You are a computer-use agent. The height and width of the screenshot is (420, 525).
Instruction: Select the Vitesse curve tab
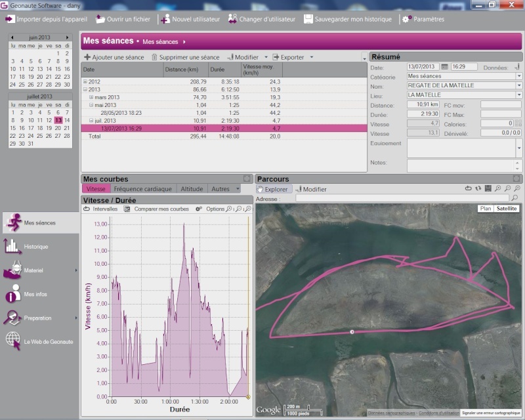[96, 189]
